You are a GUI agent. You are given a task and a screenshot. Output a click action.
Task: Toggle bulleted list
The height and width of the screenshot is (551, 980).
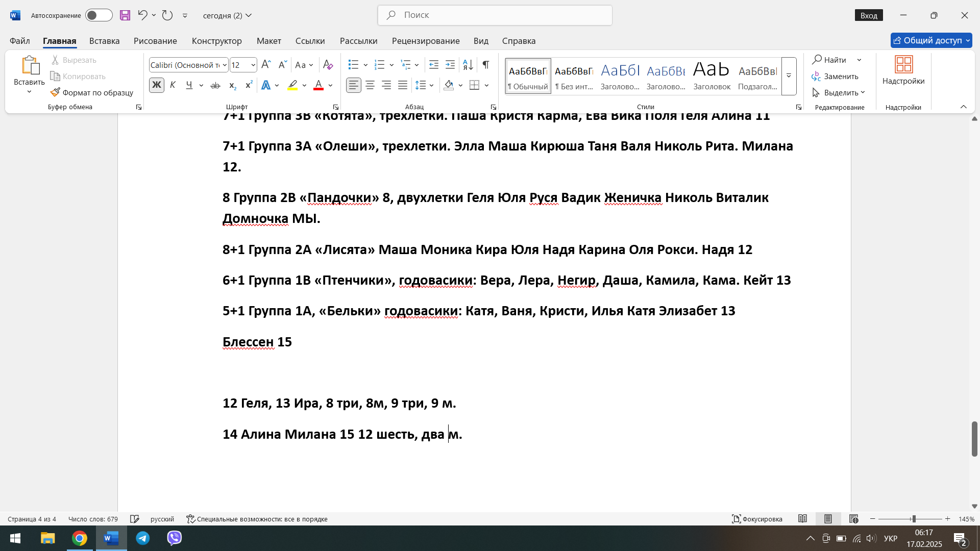pos(353,65)
